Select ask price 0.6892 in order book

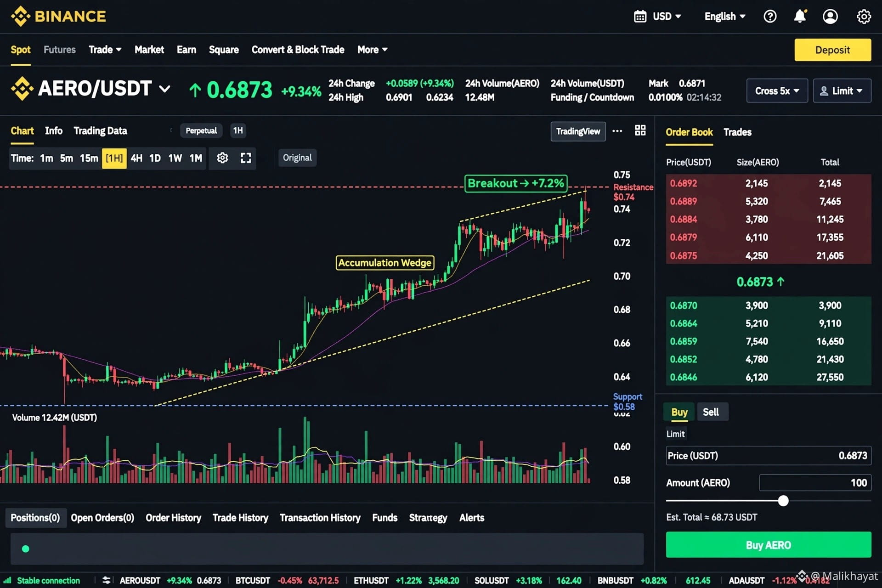pos(683,183)
